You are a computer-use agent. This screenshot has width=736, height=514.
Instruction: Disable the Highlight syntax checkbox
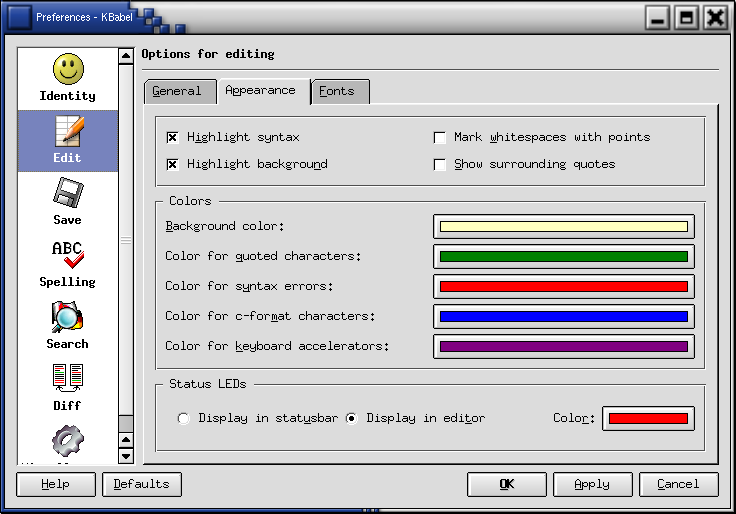[x=173, y=138]
